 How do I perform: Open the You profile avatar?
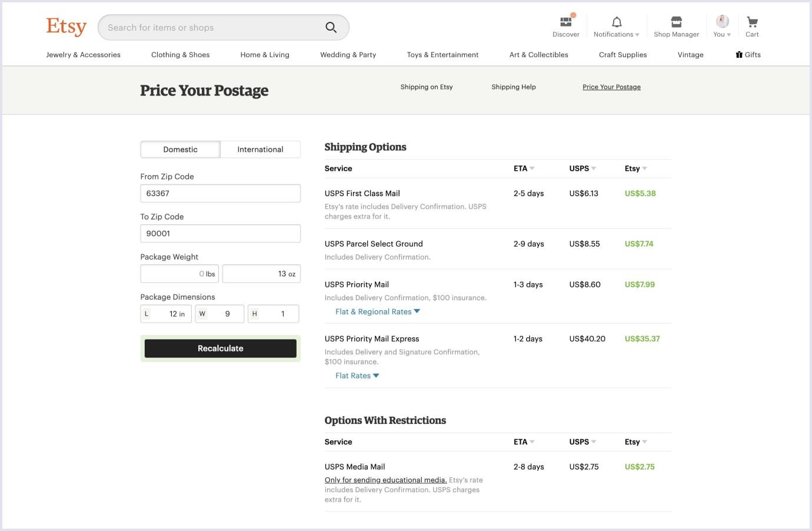tap(722, 22)
